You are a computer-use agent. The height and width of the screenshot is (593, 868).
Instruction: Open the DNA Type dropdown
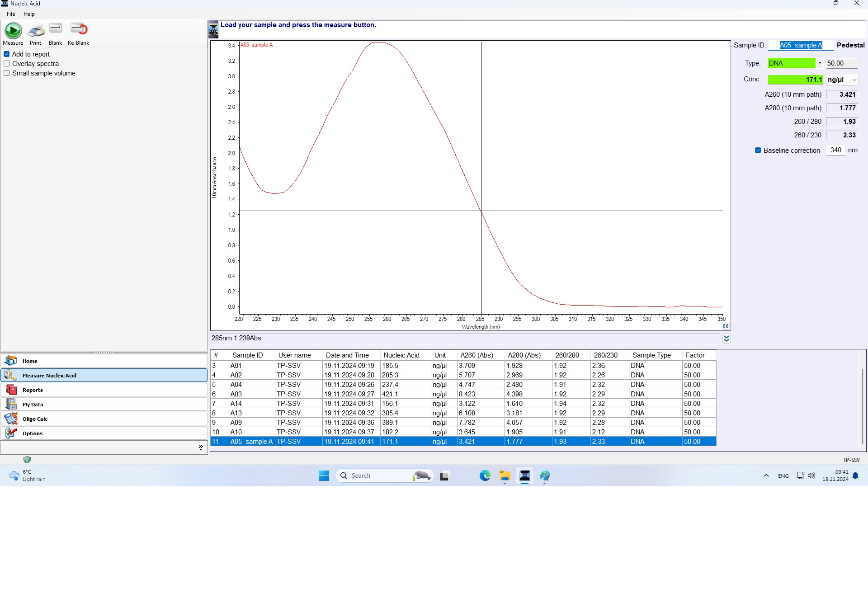click(820, 63)
